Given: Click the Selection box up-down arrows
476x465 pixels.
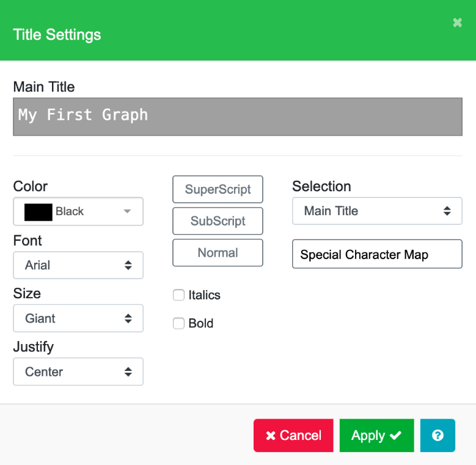Looking at the screenshot, I should (447, 211).
